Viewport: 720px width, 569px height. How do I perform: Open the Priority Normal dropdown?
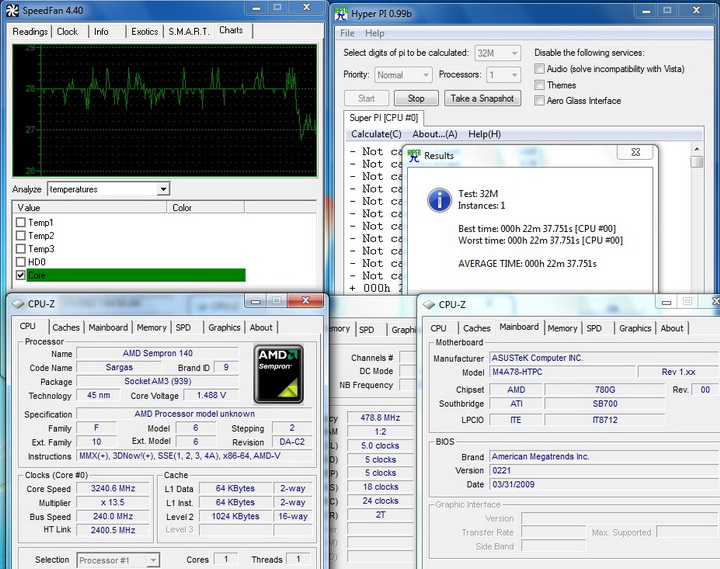(x=426, y=75)
